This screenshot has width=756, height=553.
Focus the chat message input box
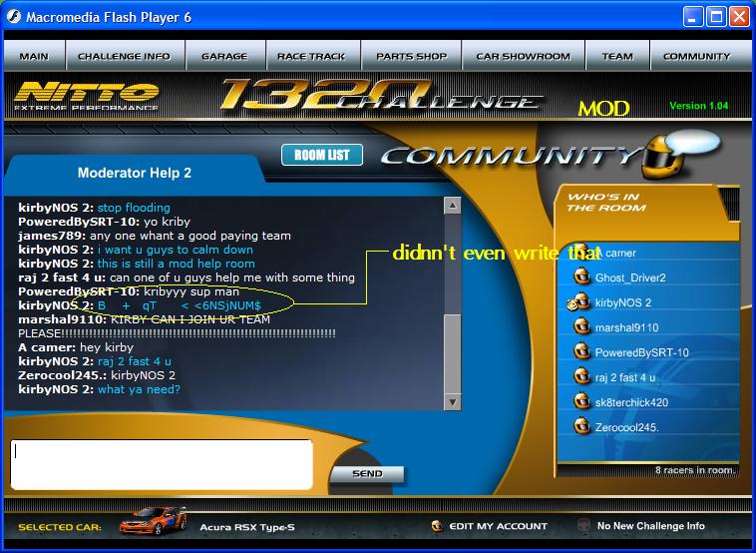pyautogui.click(x=162, y=464)
